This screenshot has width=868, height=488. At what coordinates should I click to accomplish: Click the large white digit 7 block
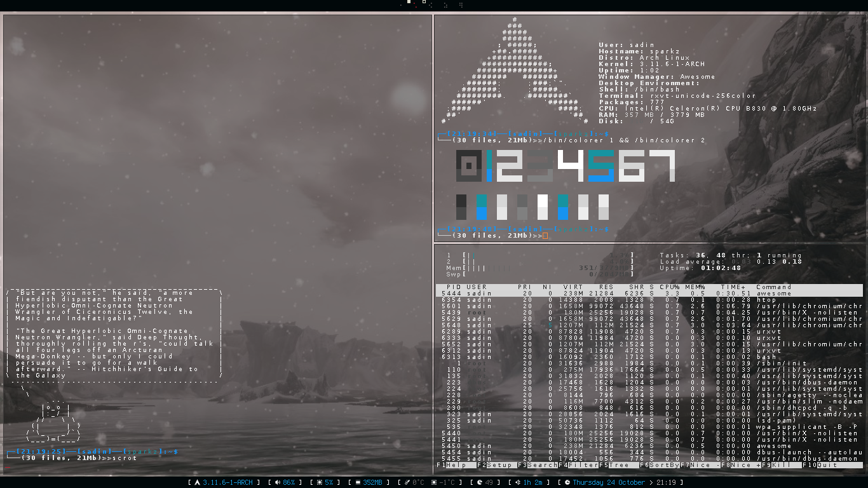662,166
